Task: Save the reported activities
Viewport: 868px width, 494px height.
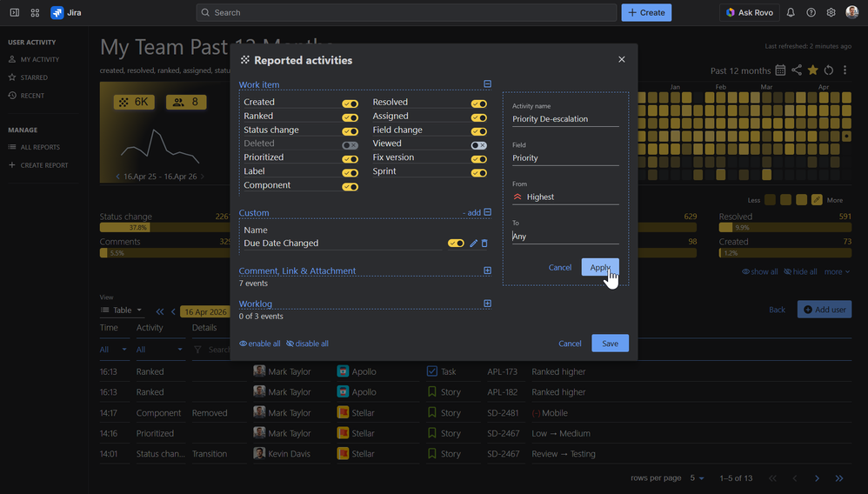Action: (x=610, y=344)
